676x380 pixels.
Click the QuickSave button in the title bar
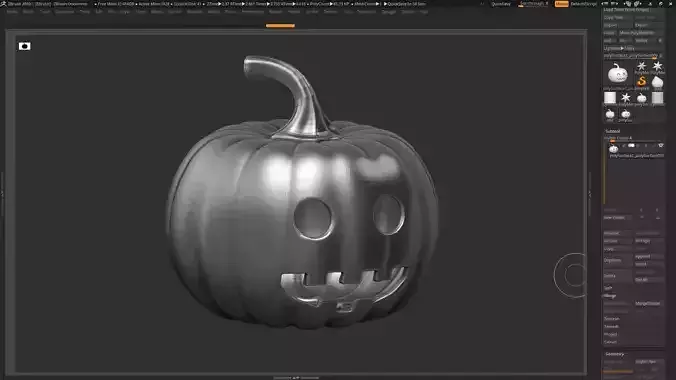[501, 4]
